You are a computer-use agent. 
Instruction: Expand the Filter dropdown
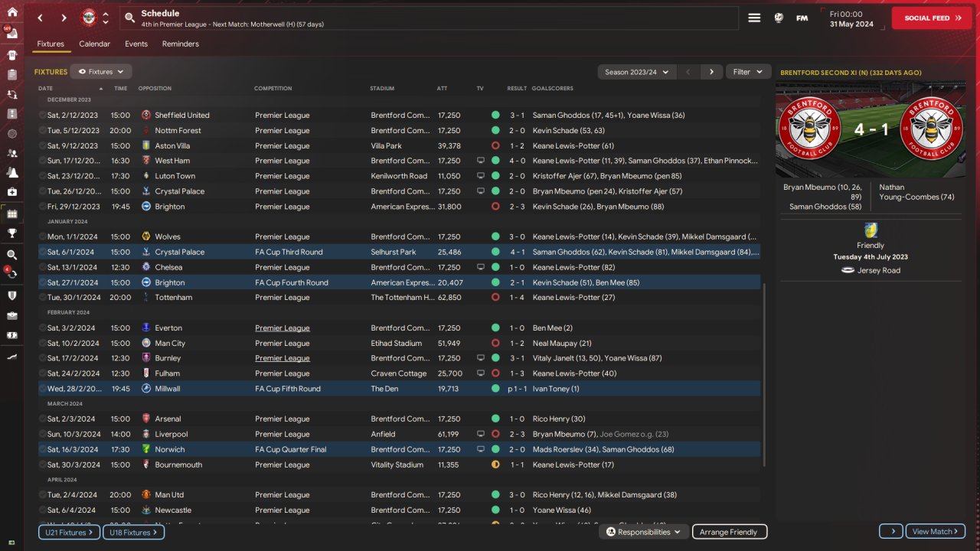748,72
